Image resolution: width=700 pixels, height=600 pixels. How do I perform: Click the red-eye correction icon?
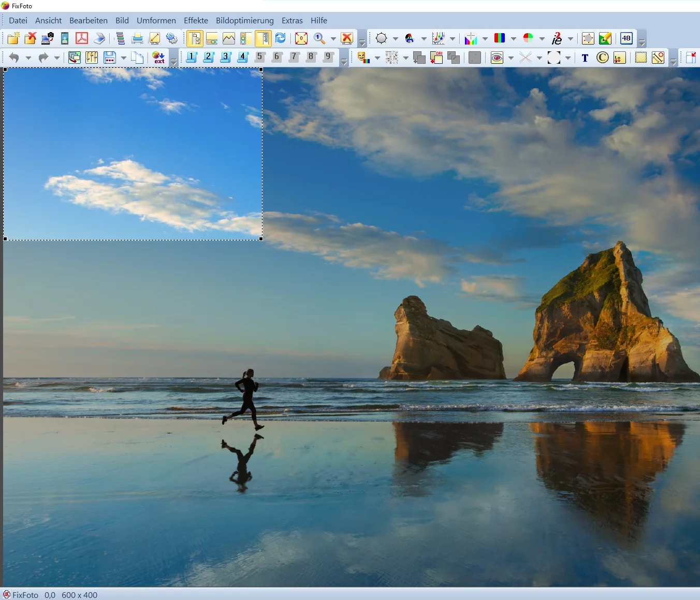pos(497,58)
